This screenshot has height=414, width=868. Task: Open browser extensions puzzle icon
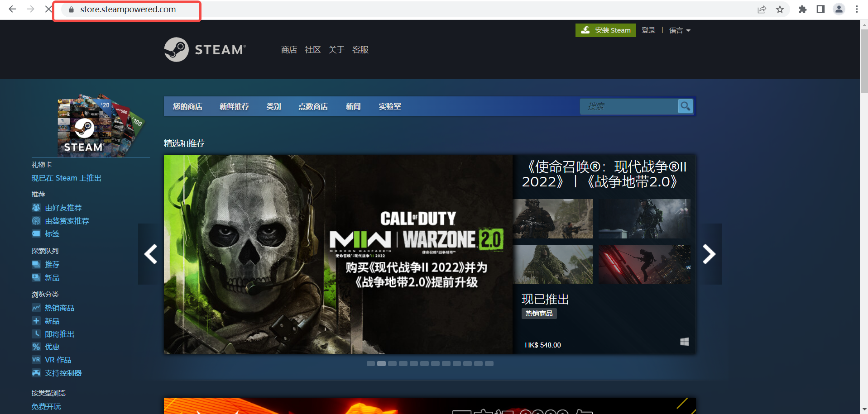[x=802, y=10]
